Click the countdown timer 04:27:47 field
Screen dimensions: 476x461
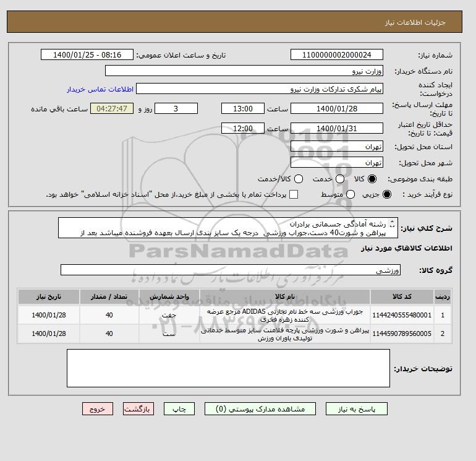[x=112, y=109]
